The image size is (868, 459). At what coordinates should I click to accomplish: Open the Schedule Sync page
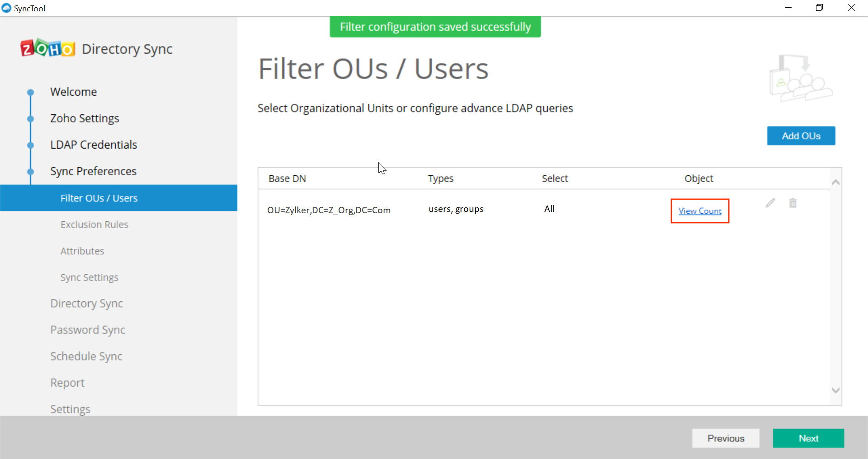86,356
